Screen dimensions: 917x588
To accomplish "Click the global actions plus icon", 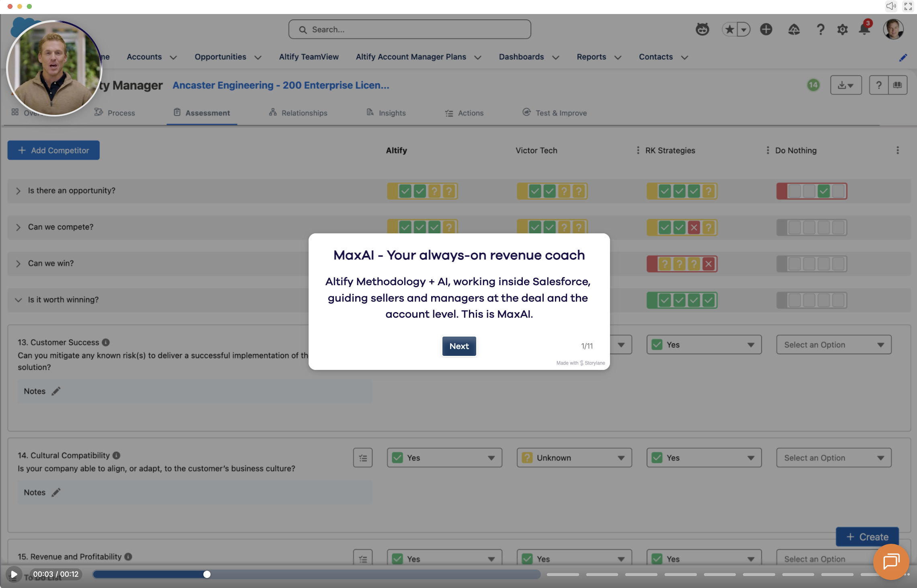I will tap(766, 29).
